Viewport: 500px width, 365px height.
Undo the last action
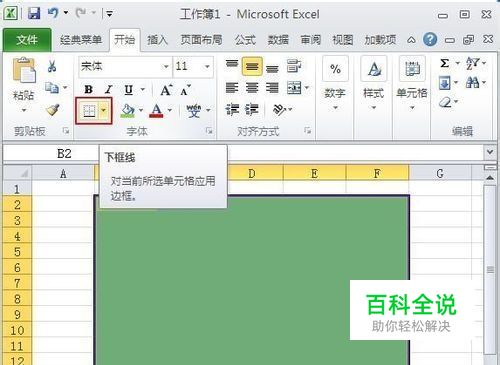pos(53,13)
